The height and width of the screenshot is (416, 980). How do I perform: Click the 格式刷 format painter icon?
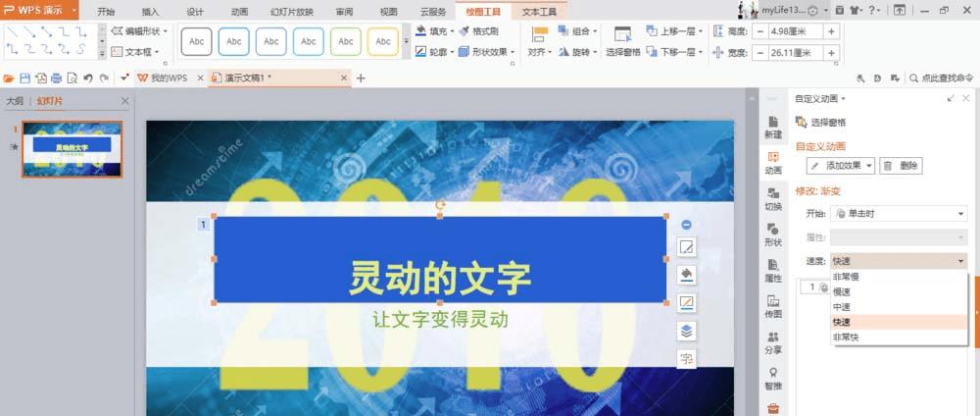point(479,31)
